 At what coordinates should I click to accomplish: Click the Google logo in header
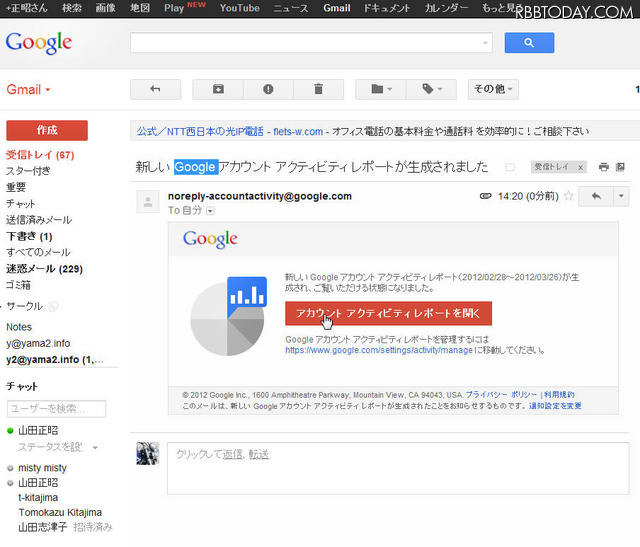point(39,43)
